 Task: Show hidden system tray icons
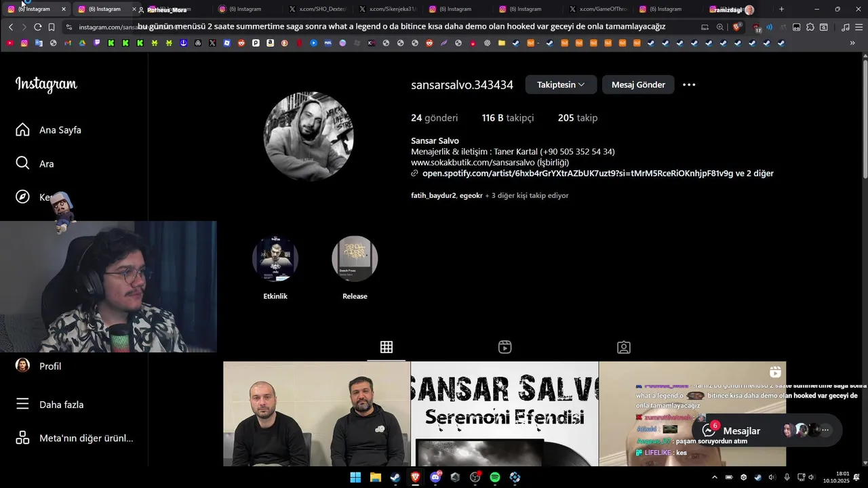pos(715,477)
